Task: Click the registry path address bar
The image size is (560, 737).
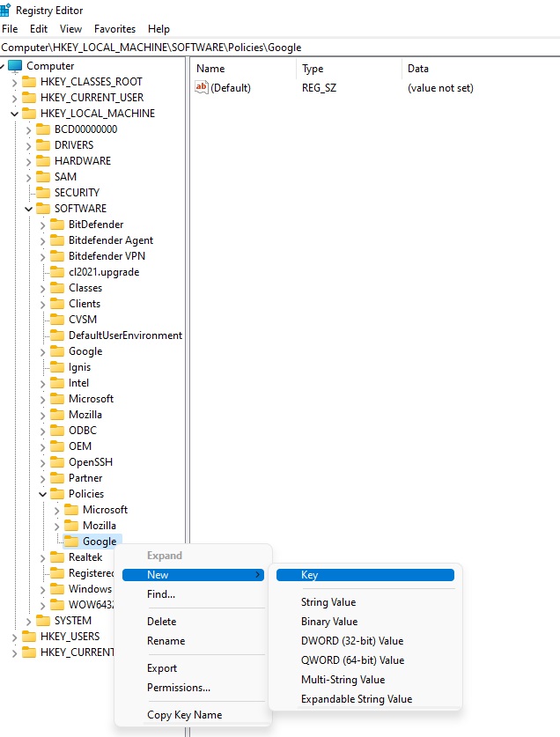Action: [x=280, y=48]
